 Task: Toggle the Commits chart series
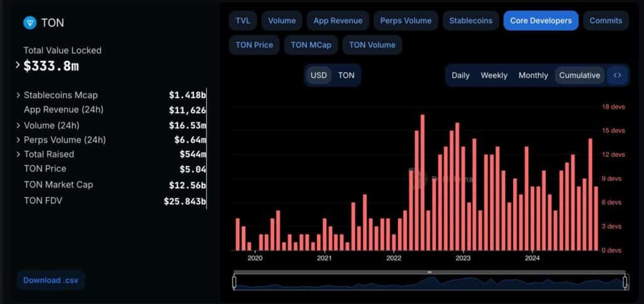pos(606,21)
